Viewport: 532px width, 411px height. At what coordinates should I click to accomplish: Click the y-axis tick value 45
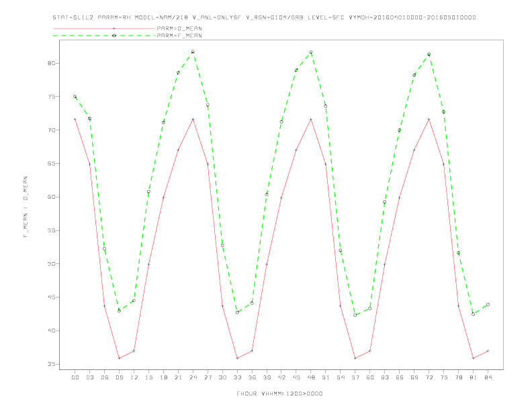click(x=51, y=298)
